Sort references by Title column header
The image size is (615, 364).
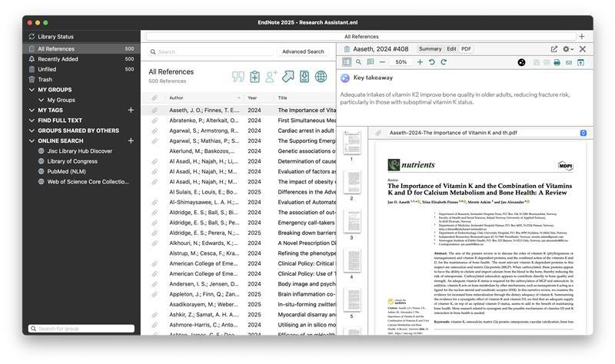[282, 98]
